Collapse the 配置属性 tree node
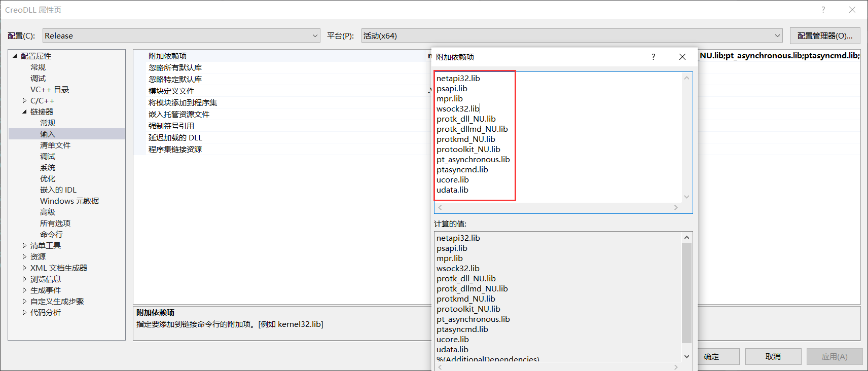The height and width of the screenshot is (371, 868). 15,56
